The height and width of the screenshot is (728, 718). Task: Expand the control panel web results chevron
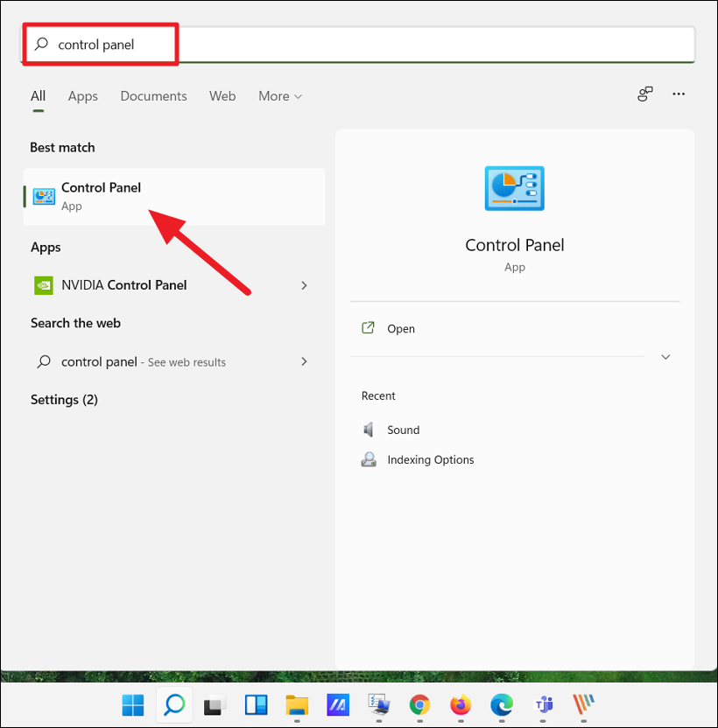coord(304,361)
